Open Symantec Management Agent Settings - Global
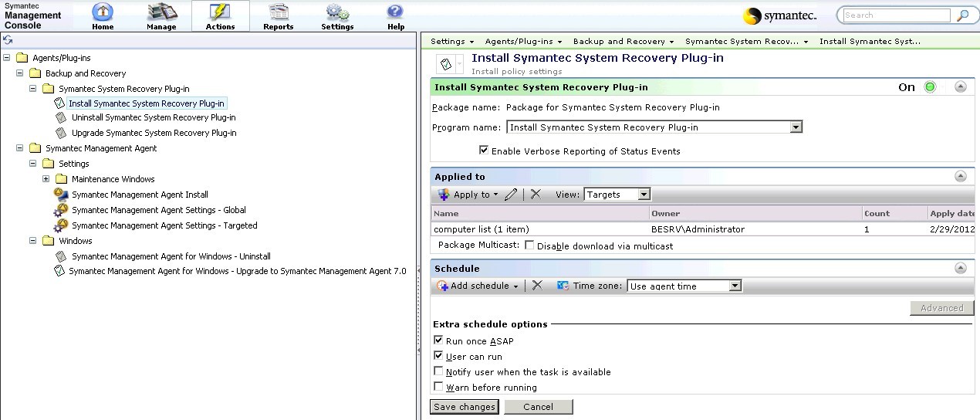Image resolution: width=980 pixels, height=420 pixels. (159, 210)
